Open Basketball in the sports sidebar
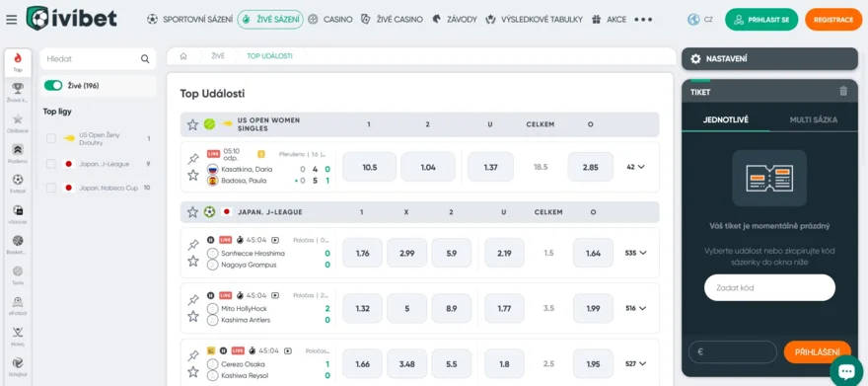868x386 pixels. pos(18,244)
